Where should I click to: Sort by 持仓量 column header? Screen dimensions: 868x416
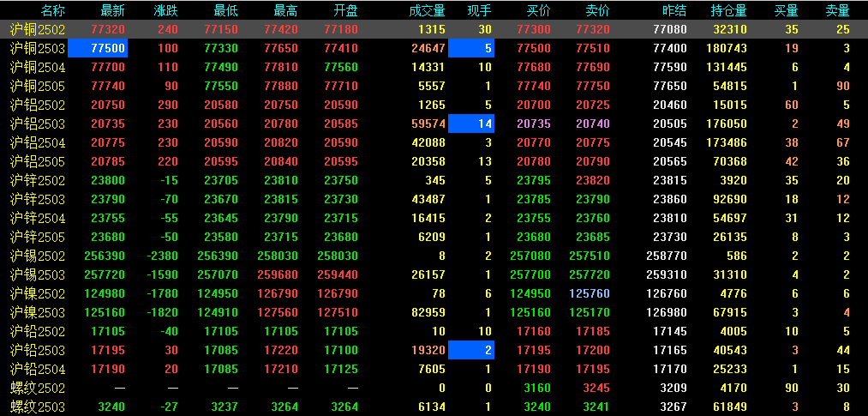(x=729, y=10)
